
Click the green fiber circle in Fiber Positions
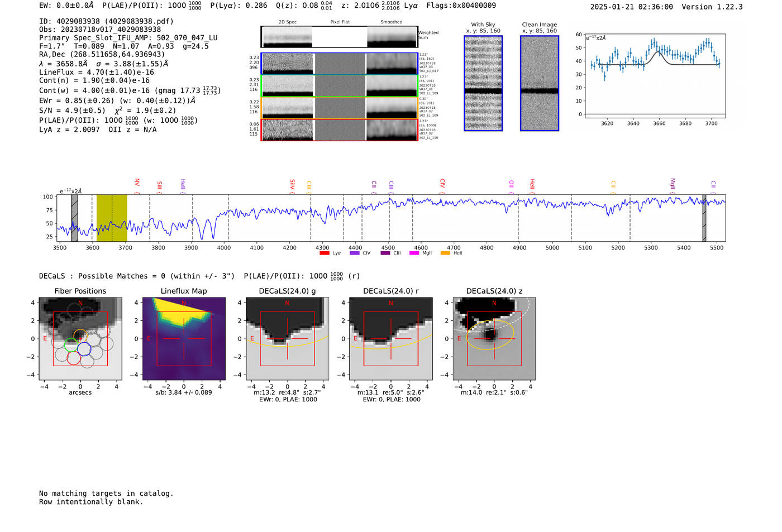(x=71, y=345)
